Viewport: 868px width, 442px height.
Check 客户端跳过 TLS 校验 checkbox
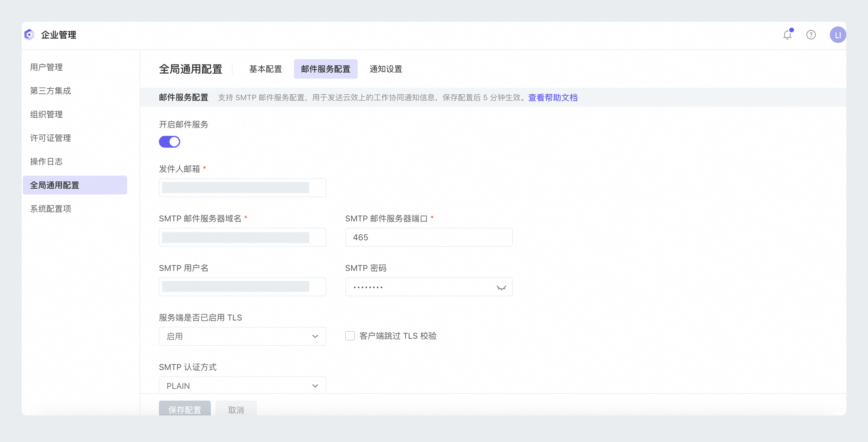click(350, 336)
